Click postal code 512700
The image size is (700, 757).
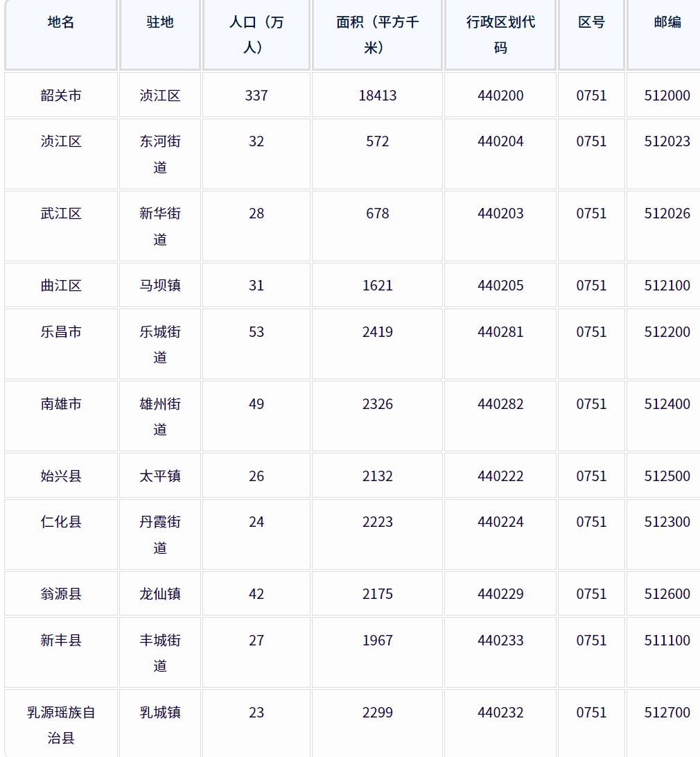point(667,713)
